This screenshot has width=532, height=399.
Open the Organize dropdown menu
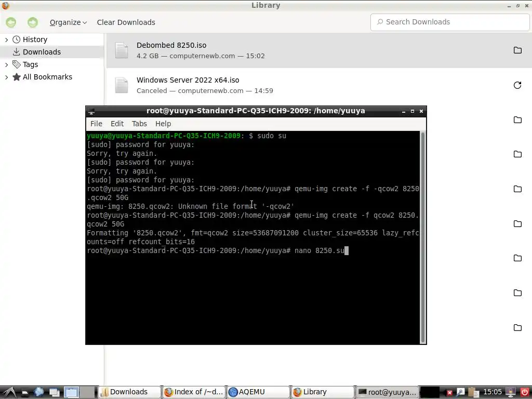(x=68, y=22)
